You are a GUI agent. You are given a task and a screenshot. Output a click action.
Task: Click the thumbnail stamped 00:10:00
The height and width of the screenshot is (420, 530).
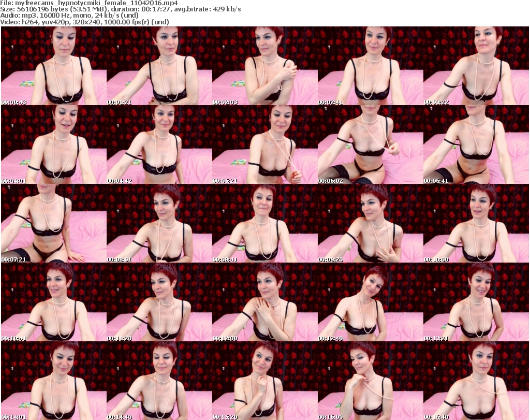click(476, 223)
